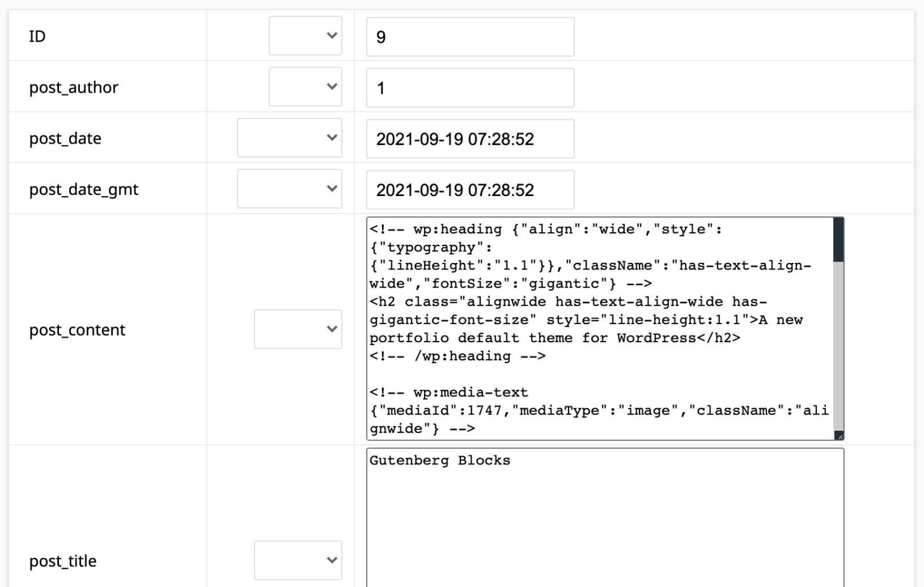Open the function dropdown beside post_author
Viewport: 924px width, 587px height.
coord(305,87)
